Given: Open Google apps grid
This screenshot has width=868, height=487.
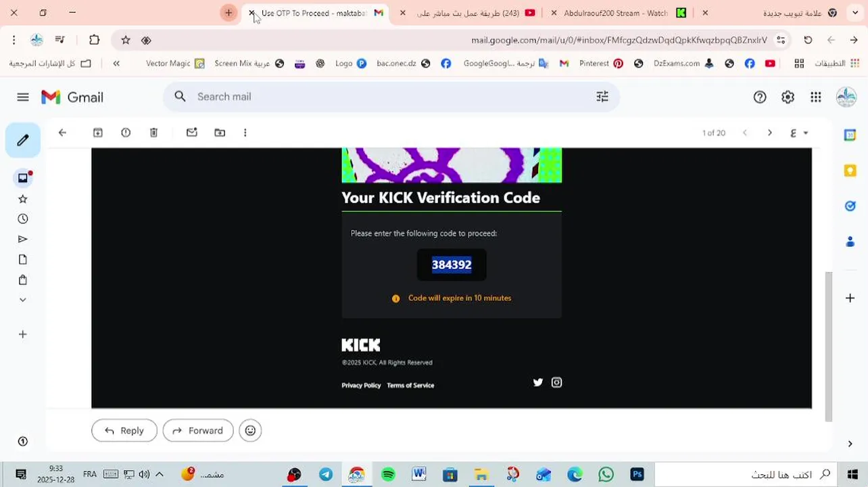Looking at the screenshot, I should click(x=816, y=97).
